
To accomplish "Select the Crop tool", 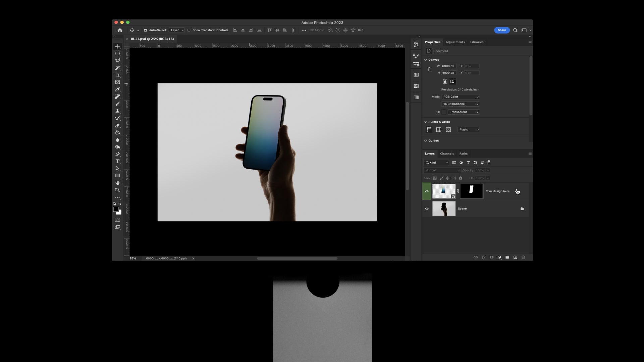I will [x=117, y=75].
